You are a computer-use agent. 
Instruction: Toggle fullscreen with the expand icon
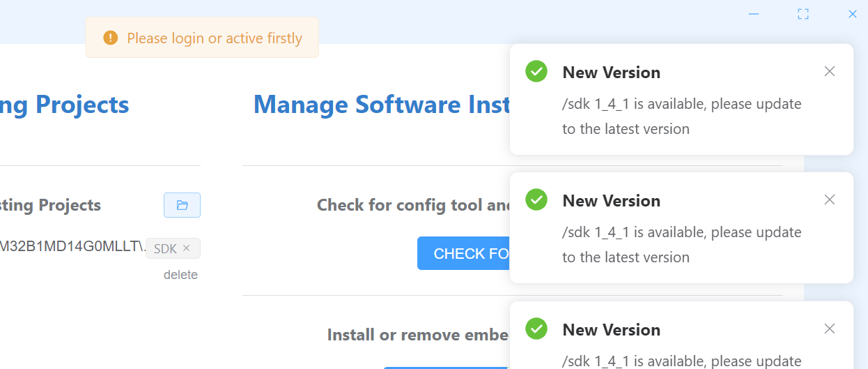[x=803, y=13]
